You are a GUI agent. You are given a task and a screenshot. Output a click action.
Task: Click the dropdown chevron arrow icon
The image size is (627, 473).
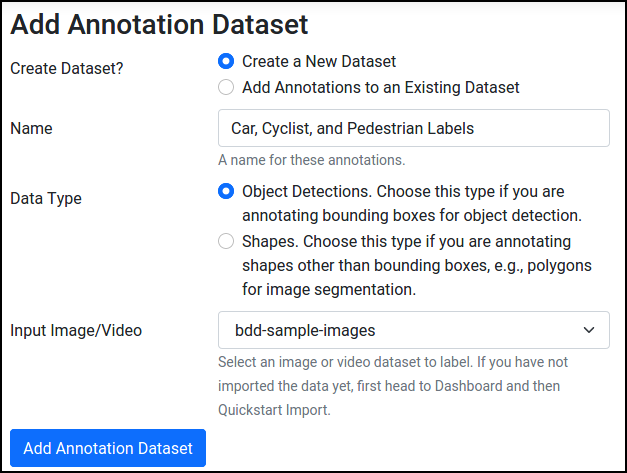pyautogui.click(x=589, y=330)
